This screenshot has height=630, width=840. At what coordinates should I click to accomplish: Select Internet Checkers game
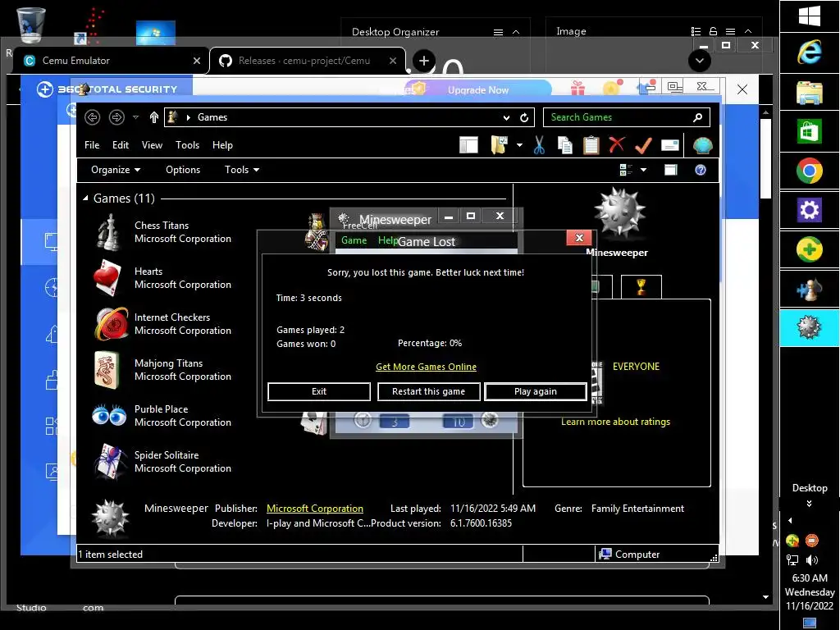163,324
